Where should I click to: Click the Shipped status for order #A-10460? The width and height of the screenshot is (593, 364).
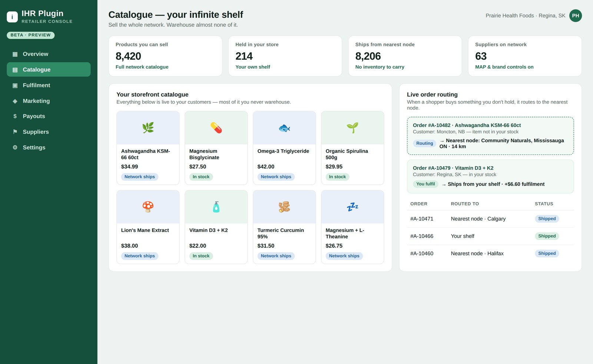point(547,254)
